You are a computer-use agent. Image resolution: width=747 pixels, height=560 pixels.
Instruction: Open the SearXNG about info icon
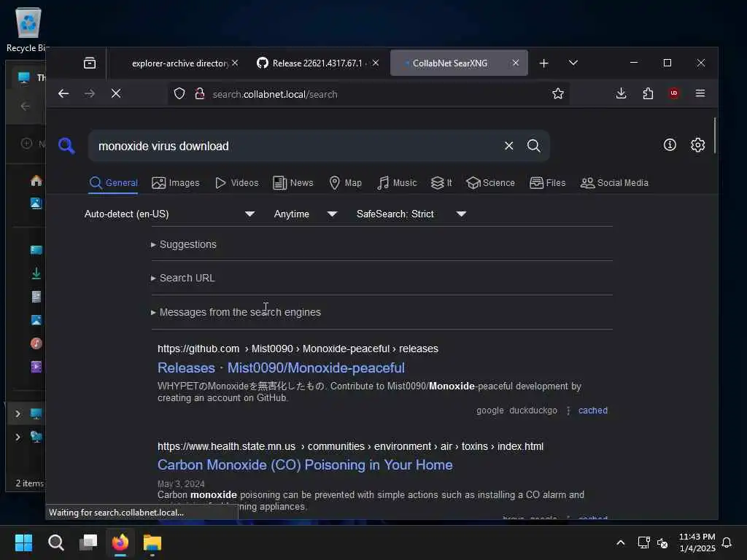click(670, 145)
